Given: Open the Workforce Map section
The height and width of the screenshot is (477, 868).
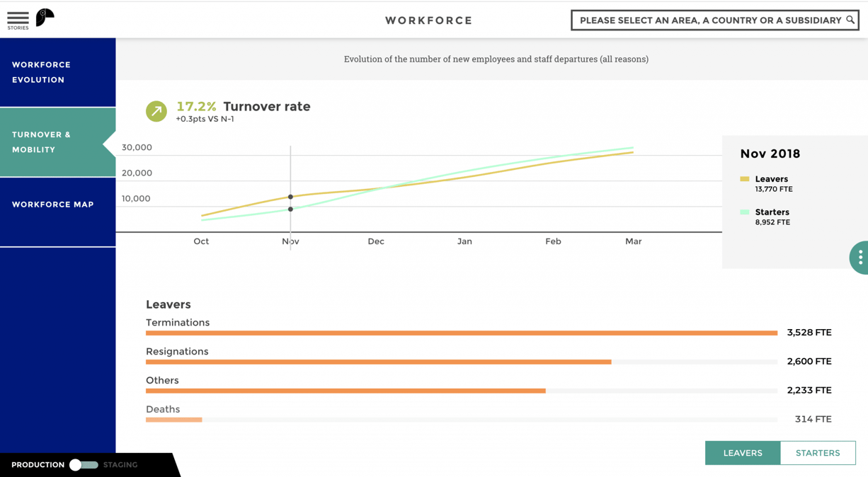Looking at the screenshot, I should [53, 205].
